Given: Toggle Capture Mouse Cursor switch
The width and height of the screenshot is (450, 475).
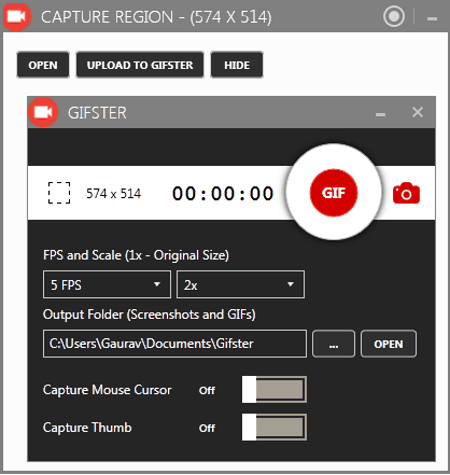Looking at the screenshot, I should (274, 390).
